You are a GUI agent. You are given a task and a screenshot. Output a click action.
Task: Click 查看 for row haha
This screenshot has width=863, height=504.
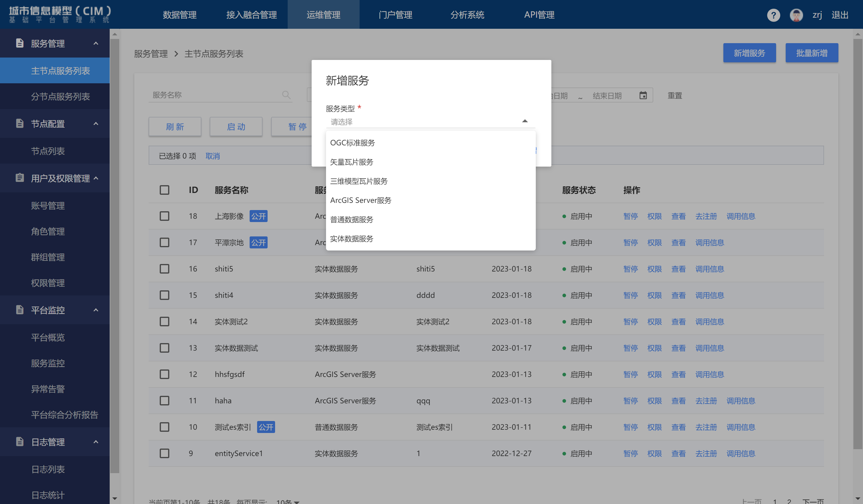[678, 401]
